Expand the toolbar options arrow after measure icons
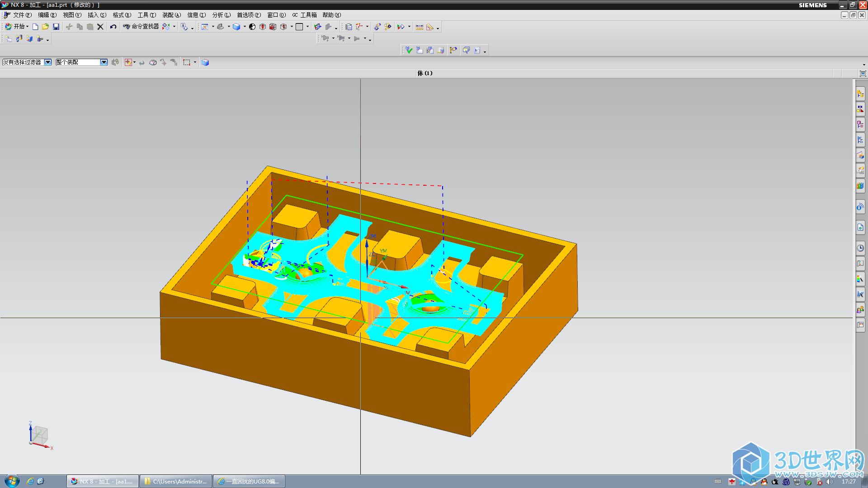Viewport: 868px width, 488px height. point(438,28)
